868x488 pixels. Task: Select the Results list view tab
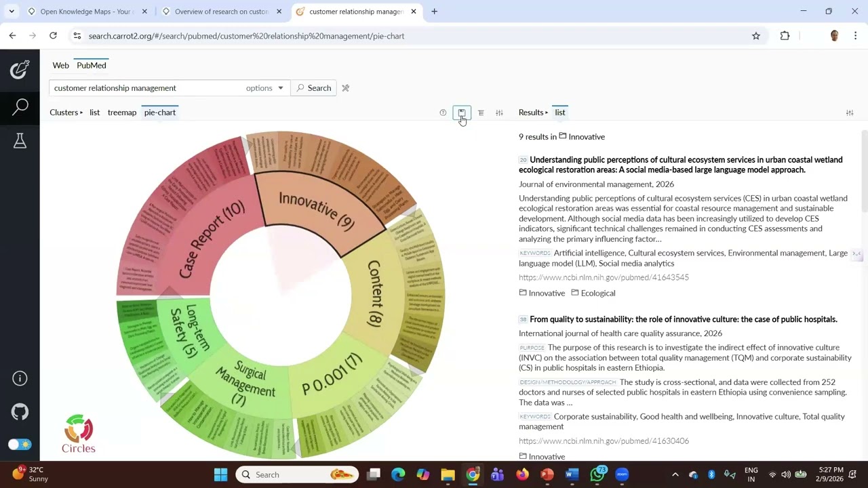click(560, 113)
